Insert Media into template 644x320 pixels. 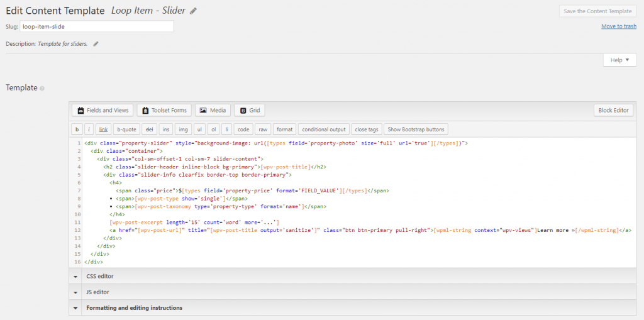213,110
